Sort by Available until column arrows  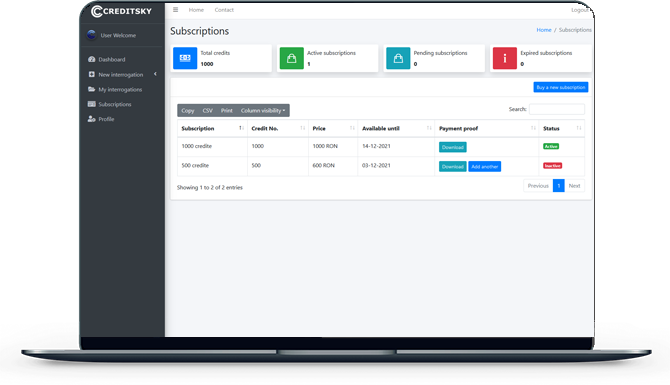coord(429,128)
